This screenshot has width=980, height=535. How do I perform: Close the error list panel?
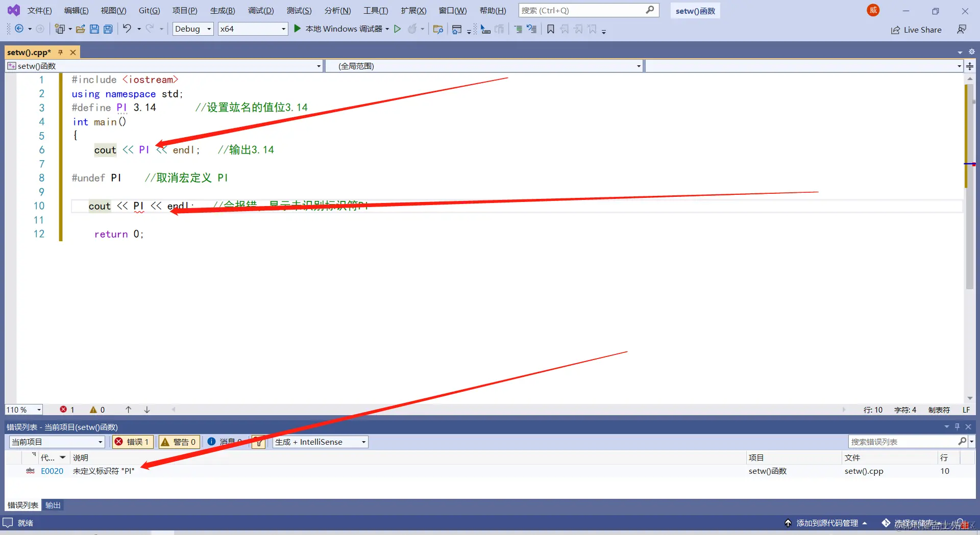click(968, 426)
